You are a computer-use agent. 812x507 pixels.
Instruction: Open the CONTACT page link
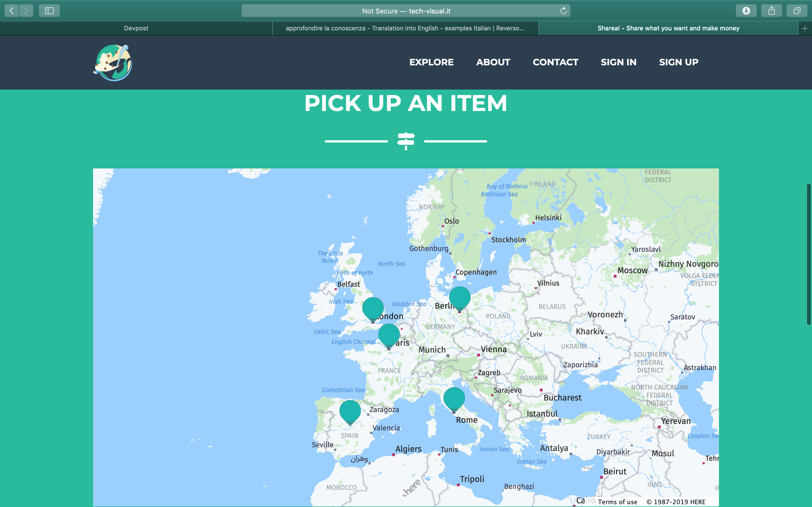(555, 62)
